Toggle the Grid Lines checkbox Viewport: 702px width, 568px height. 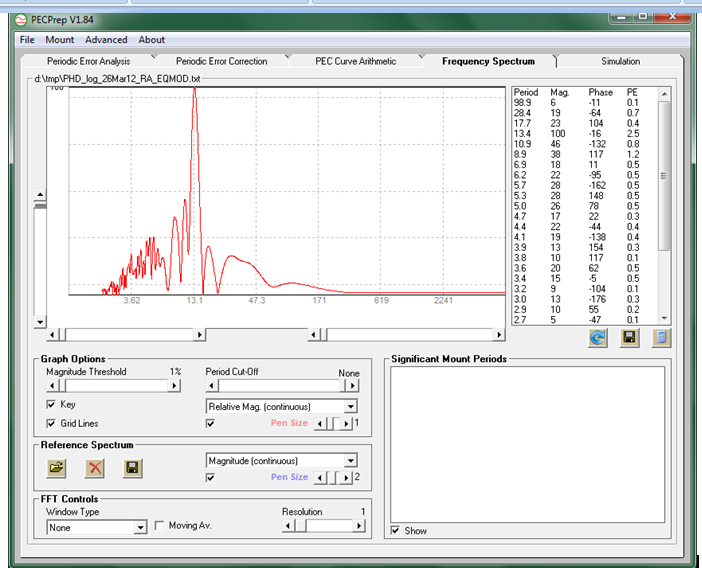[x=51, y=423]
